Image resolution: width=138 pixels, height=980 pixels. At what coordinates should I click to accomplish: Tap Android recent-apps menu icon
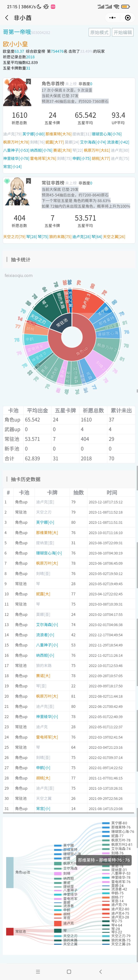tap(38, 971)
